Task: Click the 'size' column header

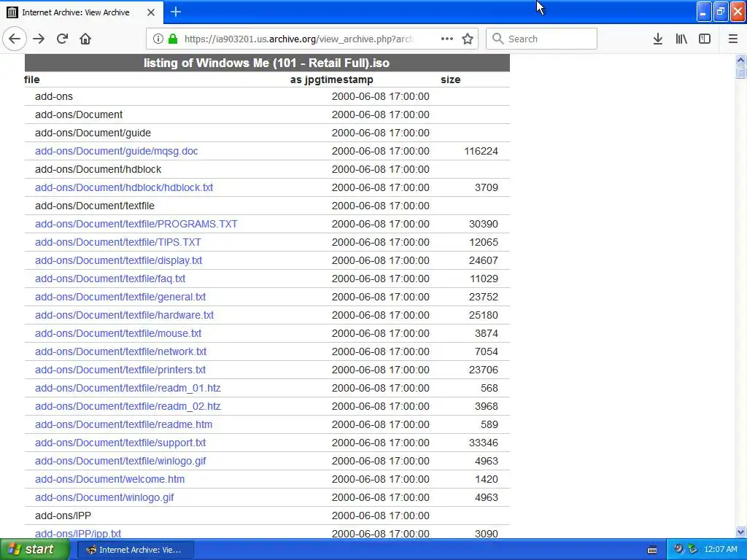Action: (451, 79)
